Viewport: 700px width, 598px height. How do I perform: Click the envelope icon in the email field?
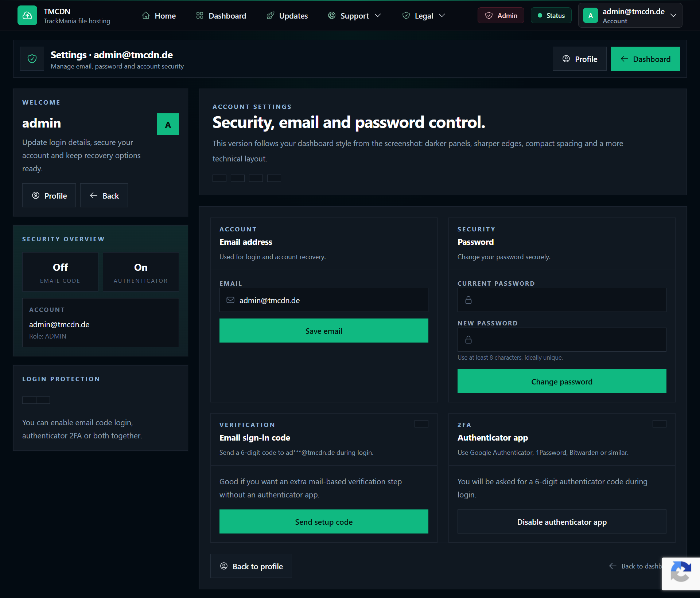tap(230, 300)
